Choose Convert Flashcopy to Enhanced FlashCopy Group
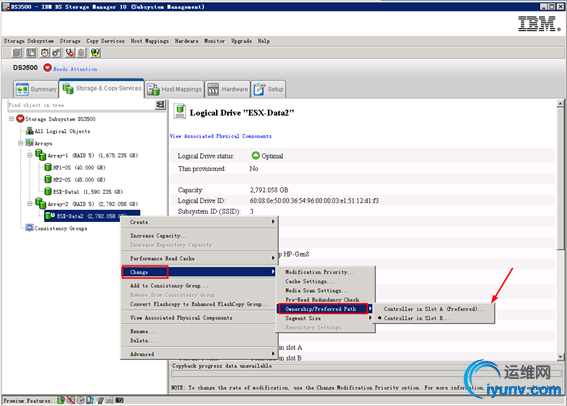 click(199, 304)
